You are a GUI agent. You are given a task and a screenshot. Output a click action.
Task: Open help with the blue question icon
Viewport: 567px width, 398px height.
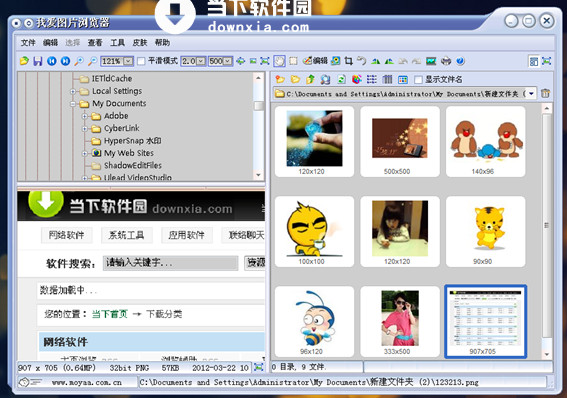click(x=460, y=61)
